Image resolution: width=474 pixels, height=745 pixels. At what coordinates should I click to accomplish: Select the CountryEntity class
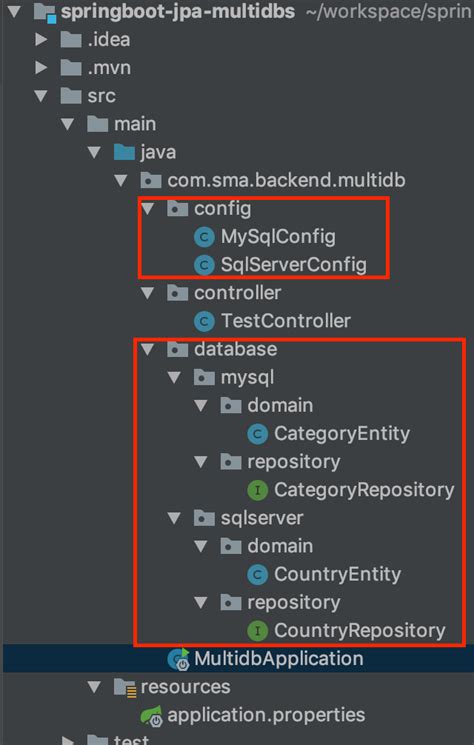pos(338,574)
